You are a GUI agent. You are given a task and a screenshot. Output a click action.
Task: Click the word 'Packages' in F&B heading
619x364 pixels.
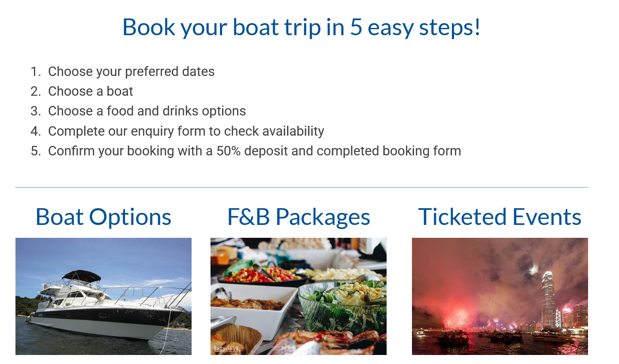tap(323, 217)
